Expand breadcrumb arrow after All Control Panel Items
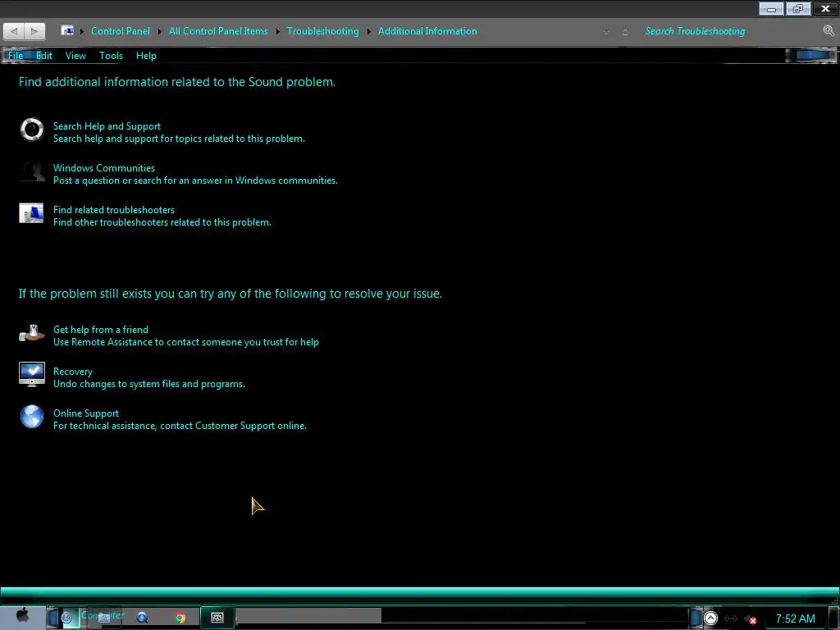 (x=277, y=31)
